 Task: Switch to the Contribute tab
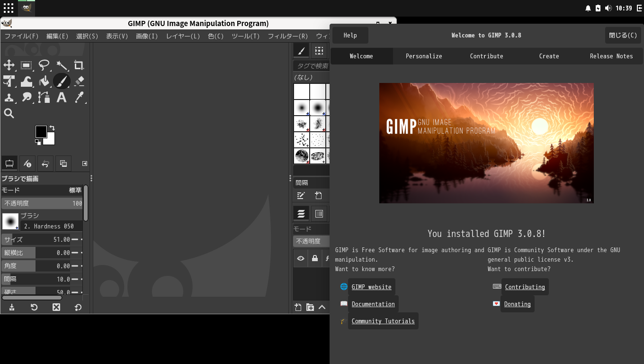(486, 56)
